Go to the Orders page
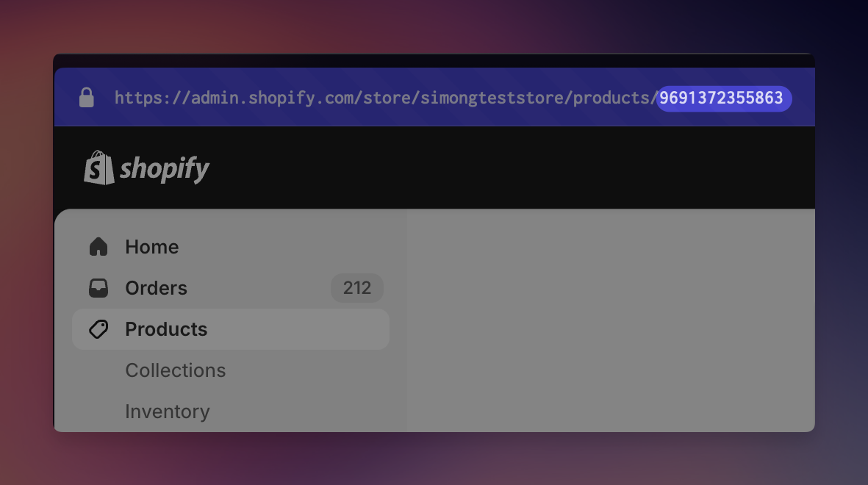This screenshot has width=868, height=485. tap(231, 288)
